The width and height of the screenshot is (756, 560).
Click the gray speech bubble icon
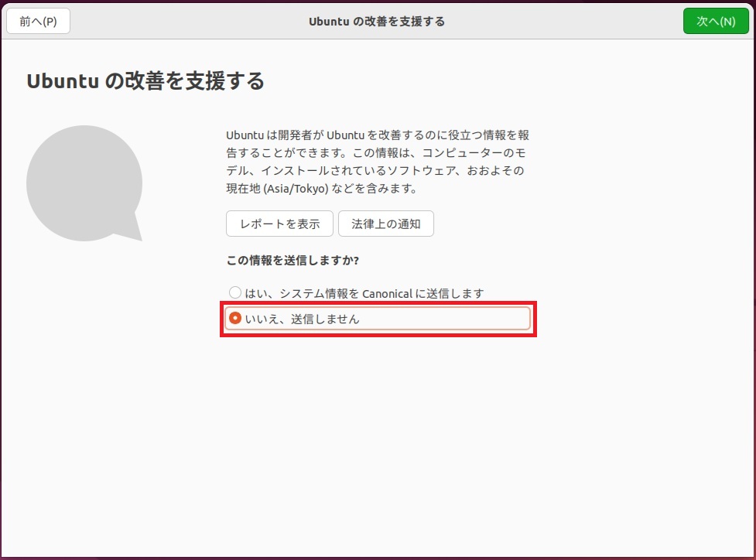(x=84, y=183)
